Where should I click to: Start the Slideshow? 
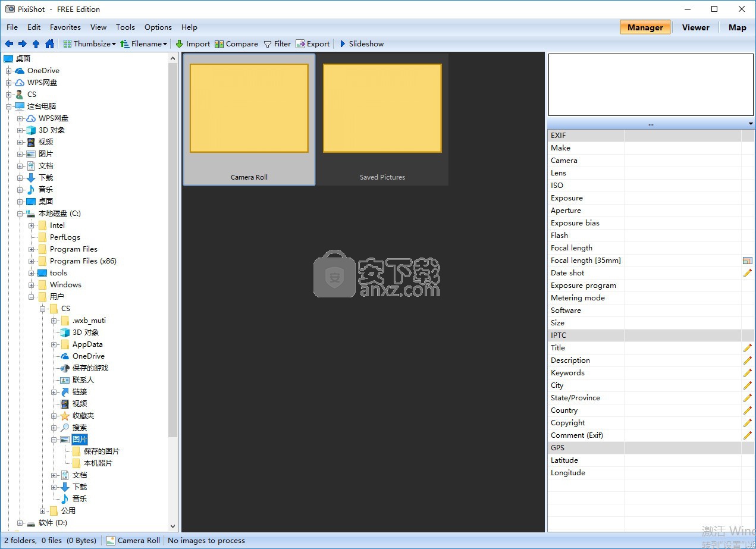pos(362,44)
